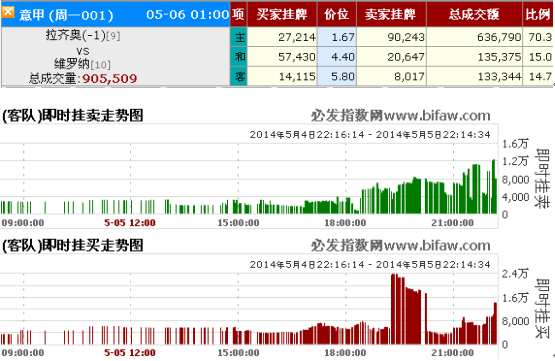Click total volume 905,509
This screenshot has width=555, height=361.
coord(109,78)
